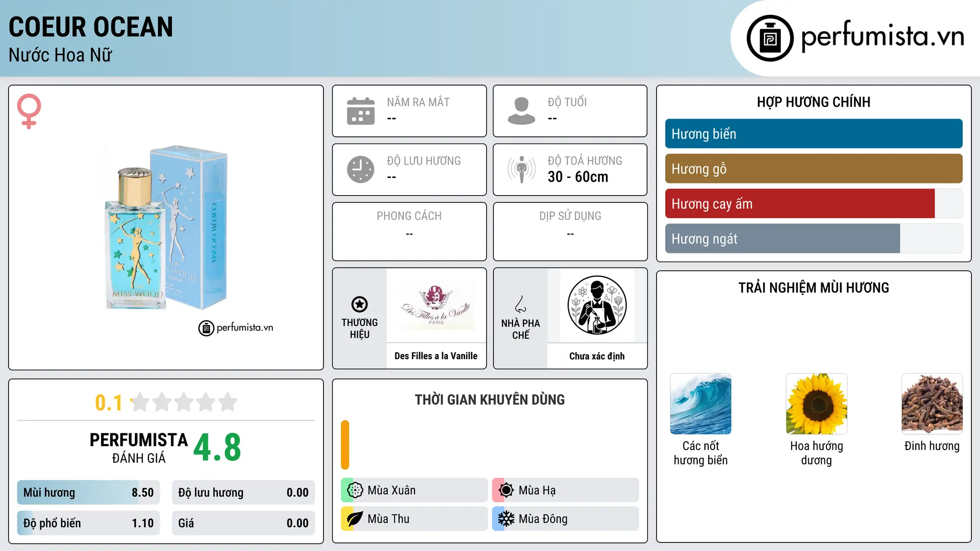Click the sillage icon beside Độ toả hương
The width and height of the screenshot is (980, 551).
[x=521, y=169]
